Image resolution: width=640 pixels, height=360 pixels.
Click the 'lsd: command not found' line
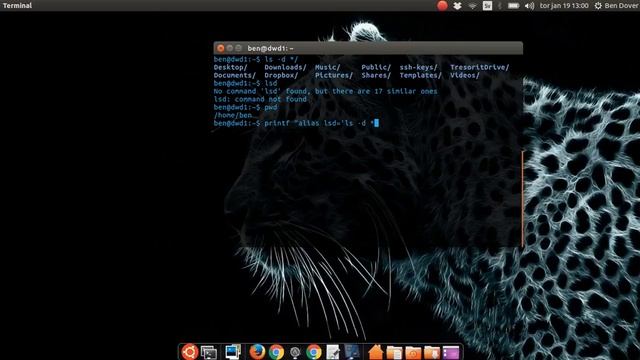pyautogui.click(x=260, y=99)
